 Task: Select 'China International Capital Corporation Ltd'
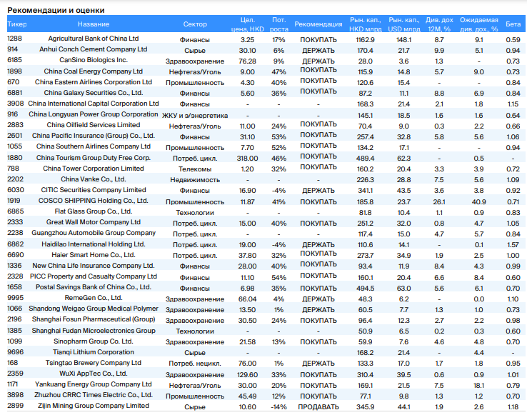[94, 104]
